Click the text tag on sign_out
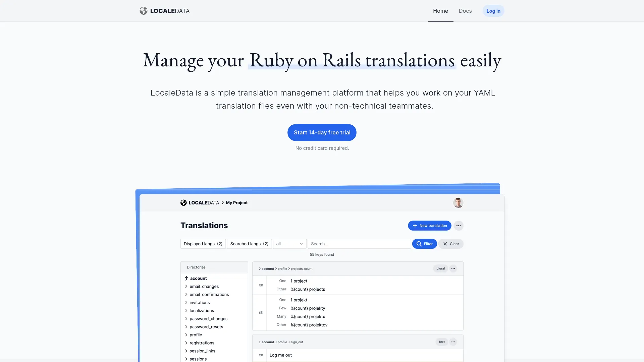 [442, 342]
